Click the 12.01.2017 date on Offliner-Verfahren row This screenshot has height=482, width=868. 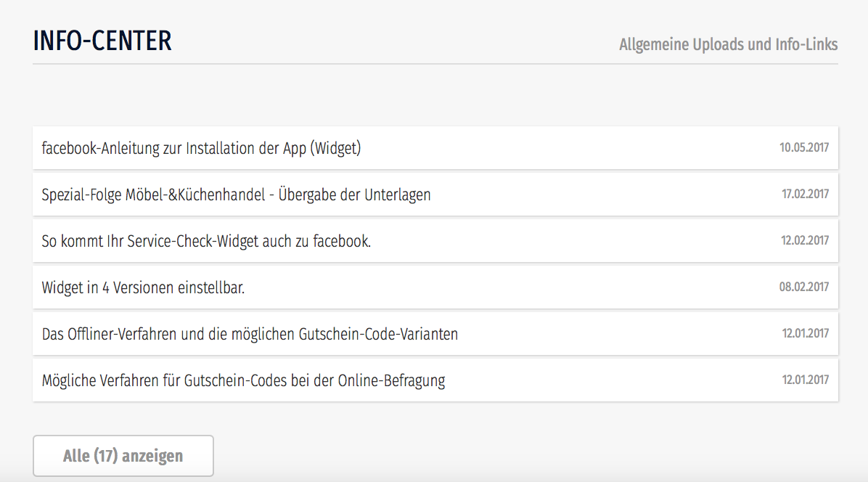click(x=805, y=334)
